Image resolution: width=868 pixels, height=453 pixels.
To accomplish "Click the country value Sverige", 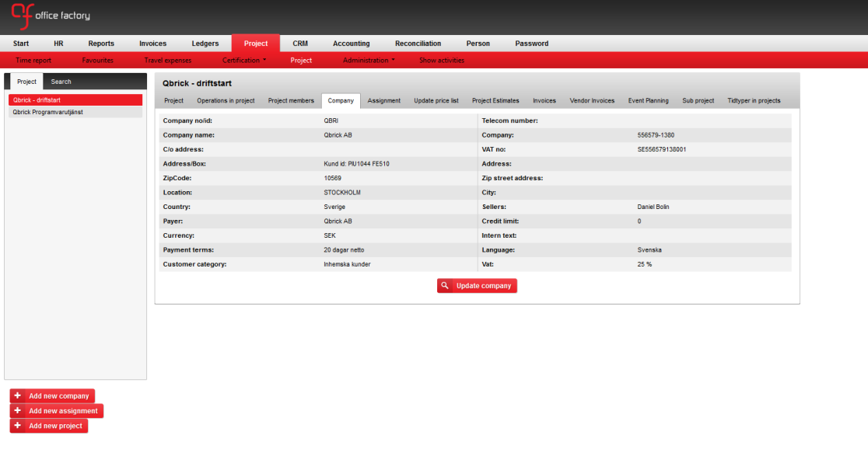I will 334,207.
